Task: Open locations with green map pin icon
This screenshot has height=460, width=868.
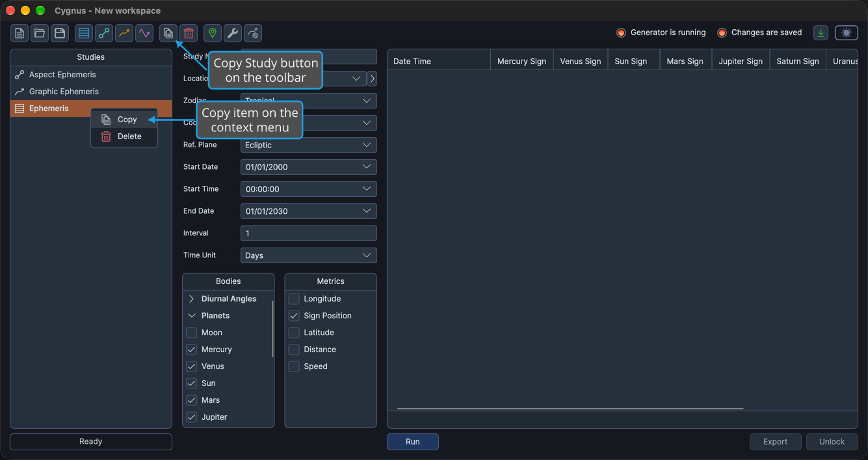Action: click(213, 33)
